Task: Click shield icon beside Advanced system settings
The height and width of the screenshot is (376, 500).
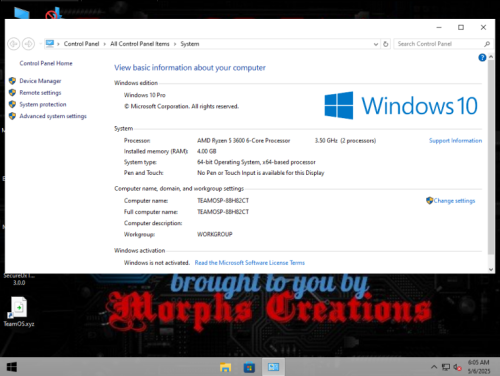Action: coord(12,116)
